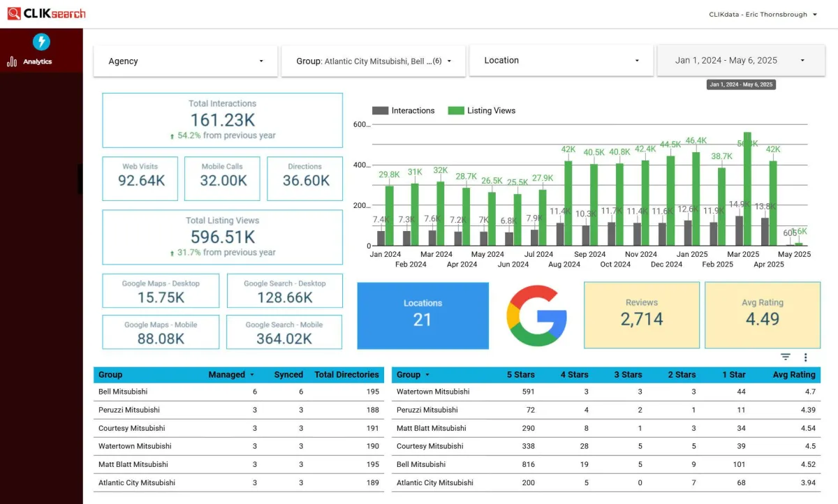Click the Total Interactions scorecard
The height and width of the screenshot is (504, 838).
(x=222, y=120)
